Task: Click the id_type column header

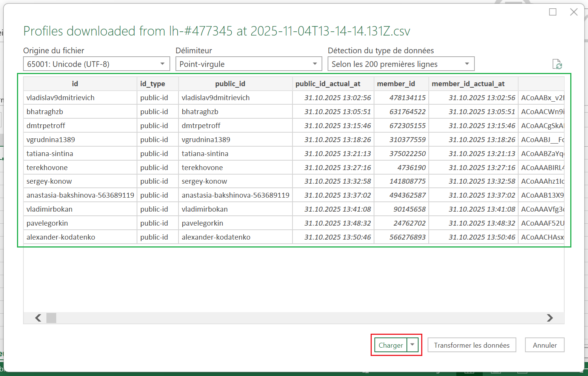Action: click(x=152, y=84)
